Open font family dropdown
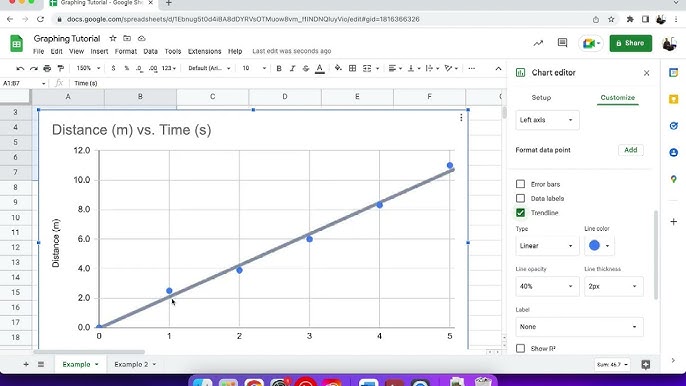 tap(209, 68)
